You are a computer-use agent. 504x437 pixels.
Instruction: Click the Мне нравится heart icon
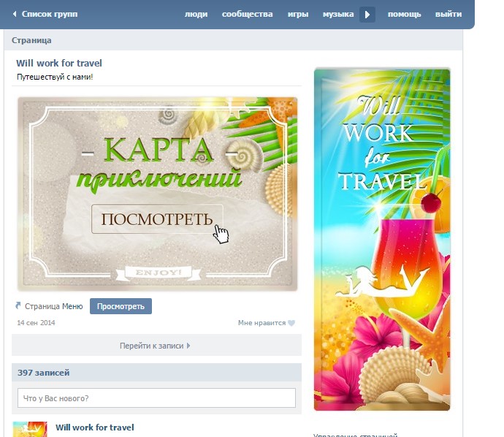(x=291, y=323)
